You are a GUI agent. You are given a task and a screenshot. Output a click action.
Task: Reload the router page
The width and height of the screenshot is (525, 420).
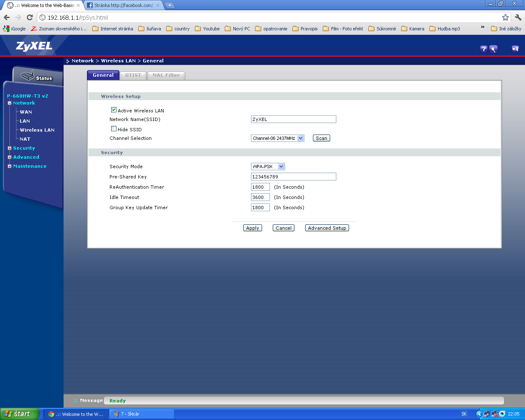tap(30, 17)
